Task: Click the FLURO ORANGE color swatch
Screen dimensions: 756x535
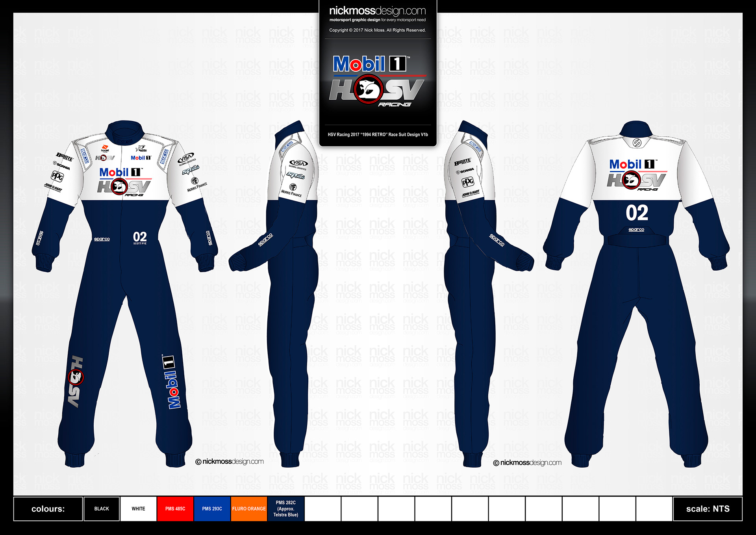Action: point(248,509)
